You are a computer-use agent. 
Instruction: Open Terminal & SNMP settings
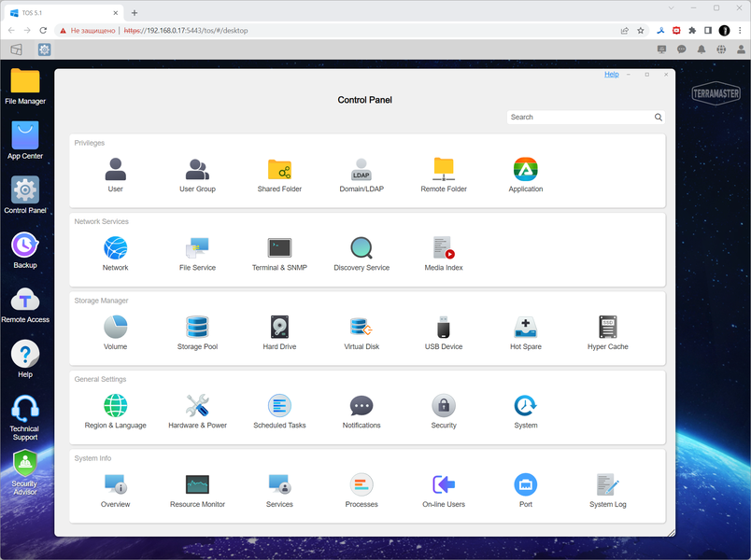tap(279, 254)
